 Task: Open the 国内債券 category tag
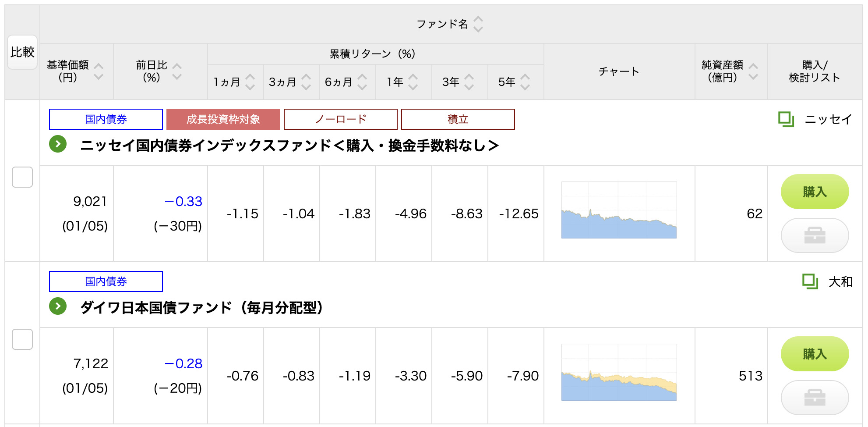[x=105, y=119]
